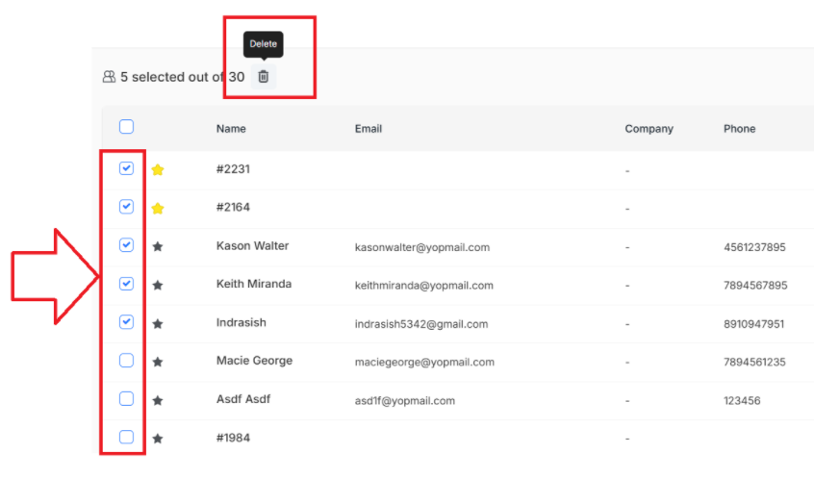This screenshot has width=814, height=504.
Task: Mark Indrasish as starred
Action: coord(158,324)
